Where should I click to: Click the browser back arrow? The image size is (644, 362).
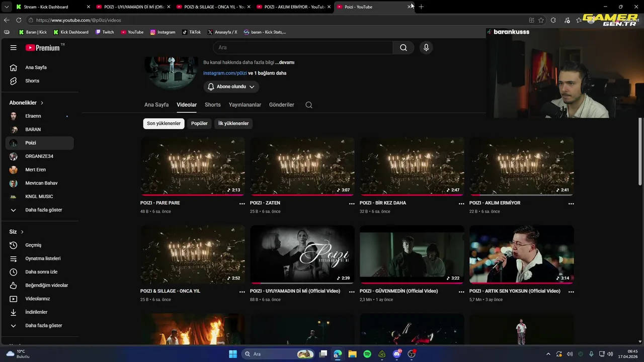click(x=7, y=20)
